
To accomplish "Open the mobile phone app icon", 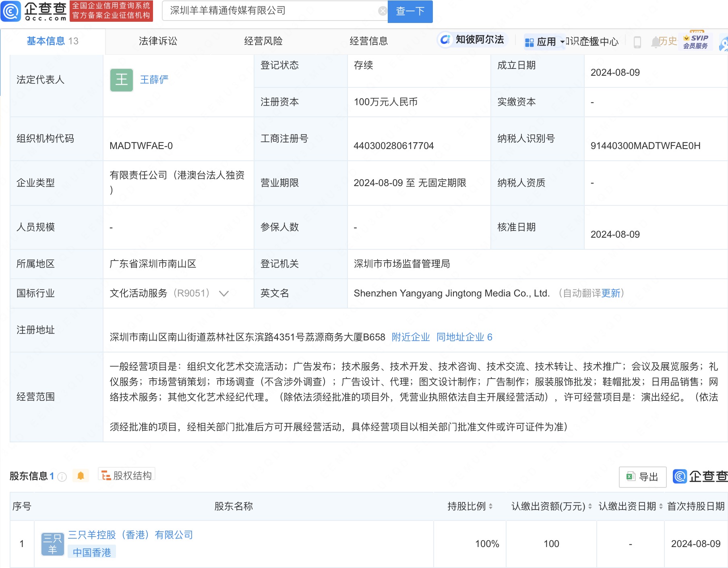I will 637,42.
